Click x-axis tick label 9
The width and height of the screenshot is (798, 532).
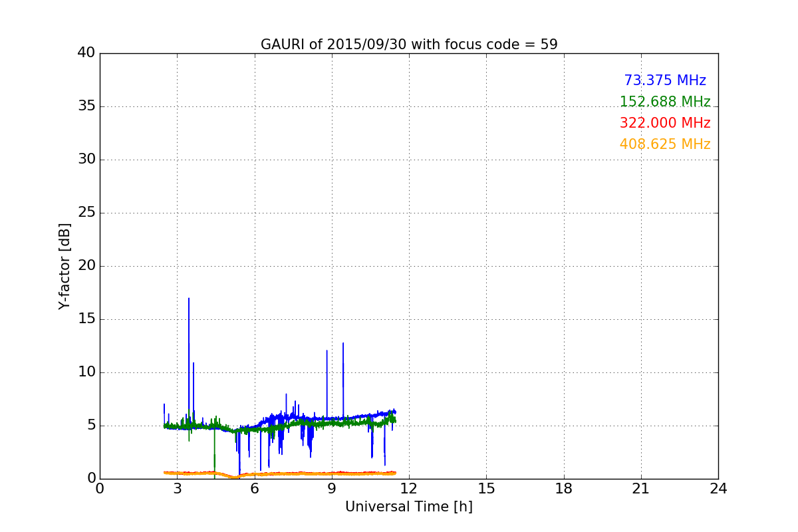(x=332, y=489)
